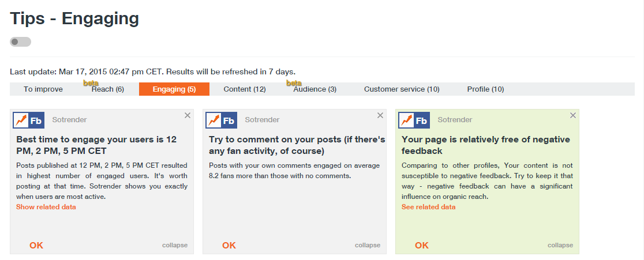Click Sotrender Fb icon on comment tip card
Viewport: 644px width, 260px height.
click(x=221, y=120)
